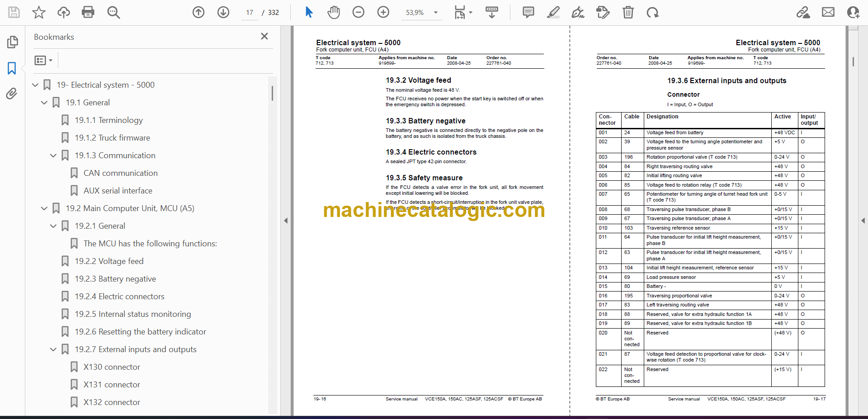Click the print icon in toolbar

click(88, 12)
